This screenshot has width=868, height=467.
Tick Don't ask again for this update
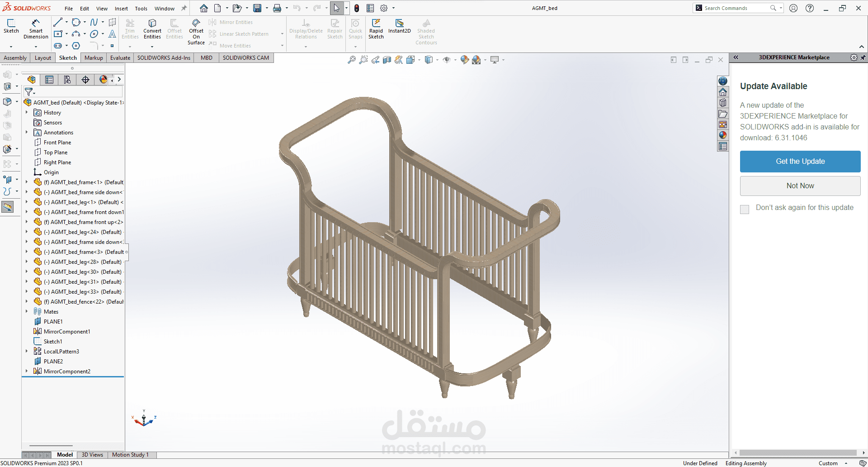click(745, 209)
